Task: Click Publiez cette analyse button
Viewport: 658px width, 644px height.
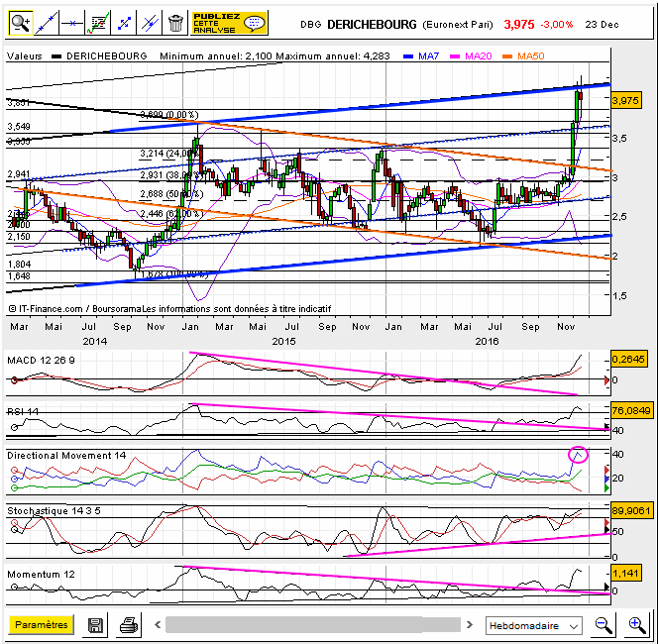Action: click(x=229, y=23)
